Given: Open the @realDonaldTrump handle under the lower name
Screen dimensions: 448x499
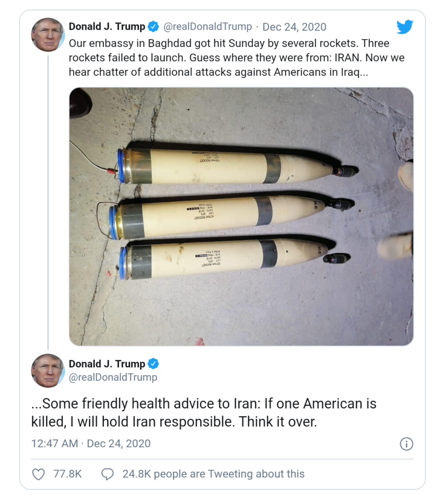Looking at the screenshot, I should coord(113,377).
